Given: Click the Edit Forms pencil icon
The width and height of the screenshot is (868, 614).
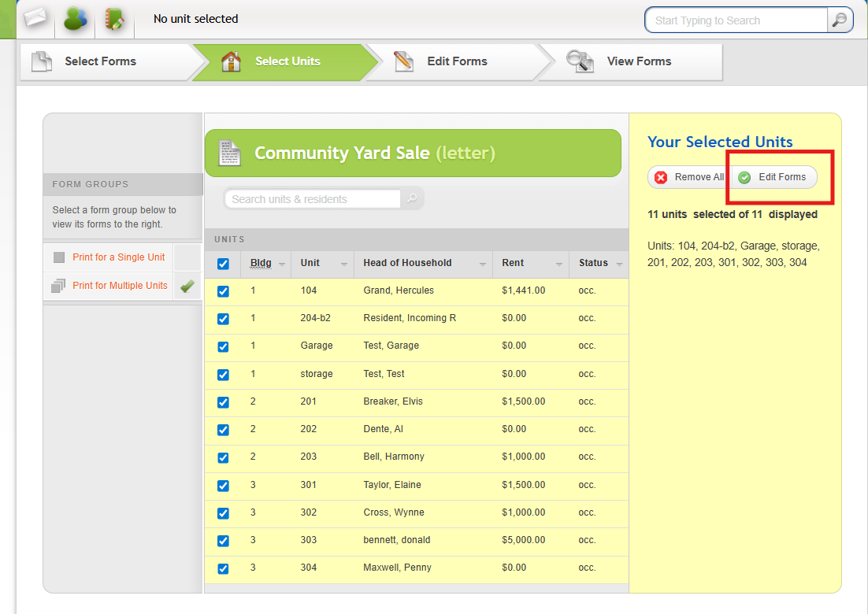Looking at the screenshot, I should pos(403,61).
